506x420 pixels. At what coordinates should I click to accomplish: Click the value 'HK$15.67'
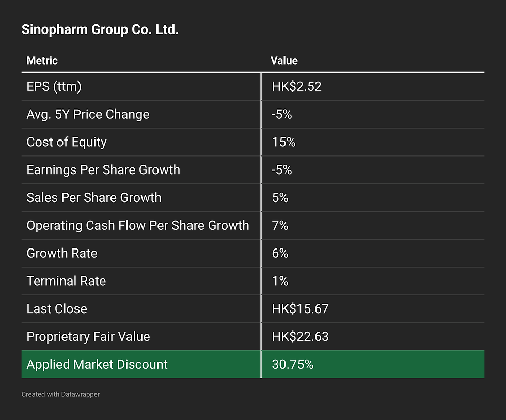pyautogui.click(x=300, y=308)
